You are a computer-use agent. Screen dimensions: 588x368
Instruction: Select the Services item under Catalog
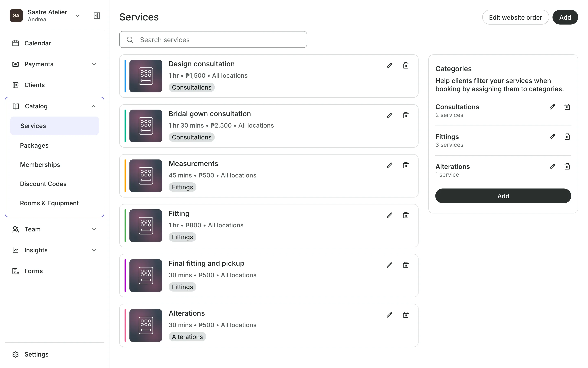[55, 126]
